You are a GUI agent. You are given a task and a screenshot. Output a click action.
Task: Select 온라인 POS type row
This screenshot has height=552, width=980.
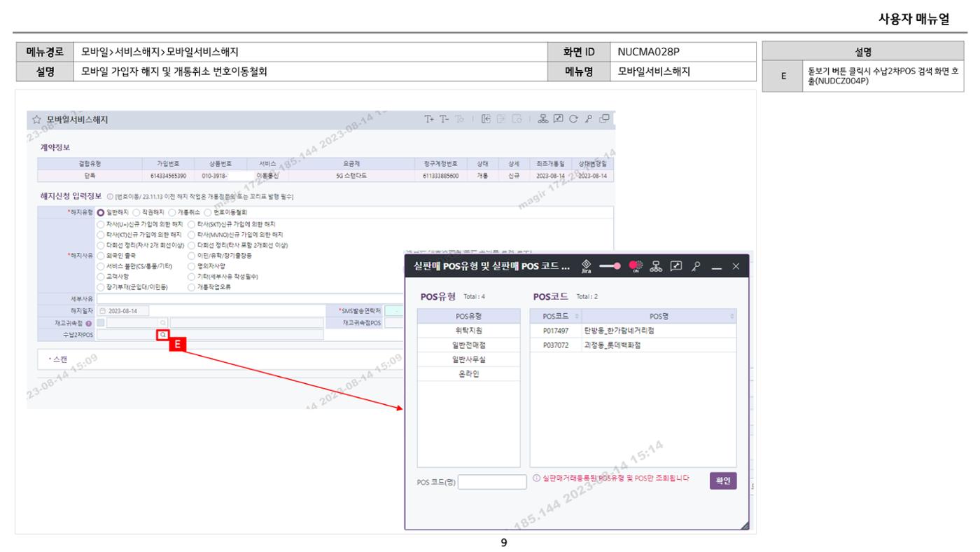point(468,374)
